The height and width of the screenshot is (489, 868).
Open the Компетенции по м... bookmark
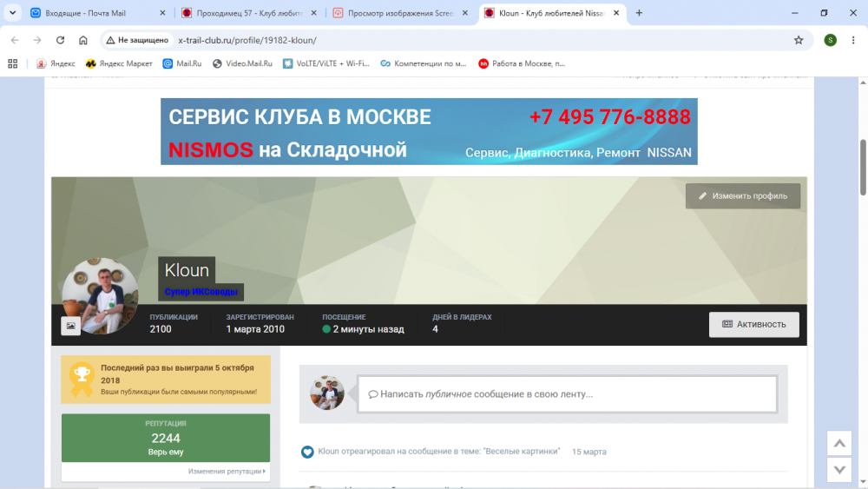tap(424, 63)
